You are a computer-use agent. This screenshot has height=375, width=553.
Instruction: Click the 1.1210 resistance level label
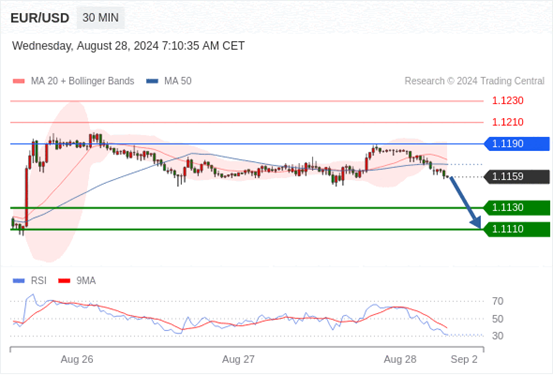pos(508,122)
